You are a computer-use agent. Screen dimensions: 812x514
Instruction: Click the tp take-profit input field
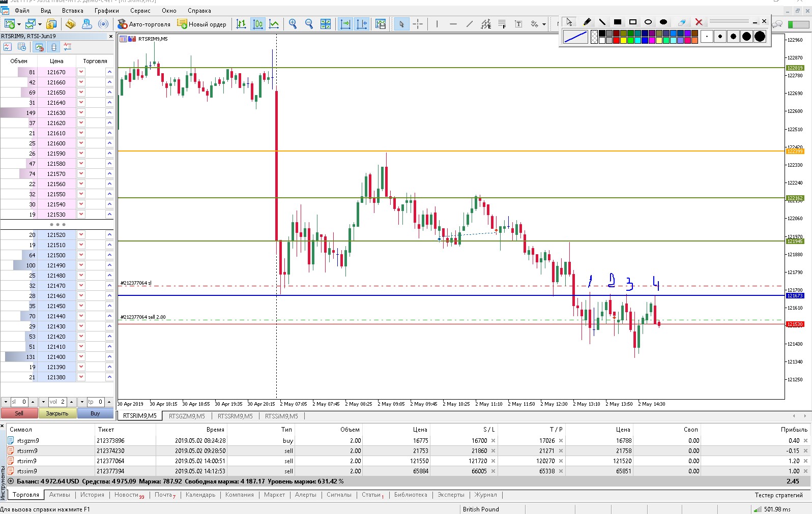tap(96, 402)
